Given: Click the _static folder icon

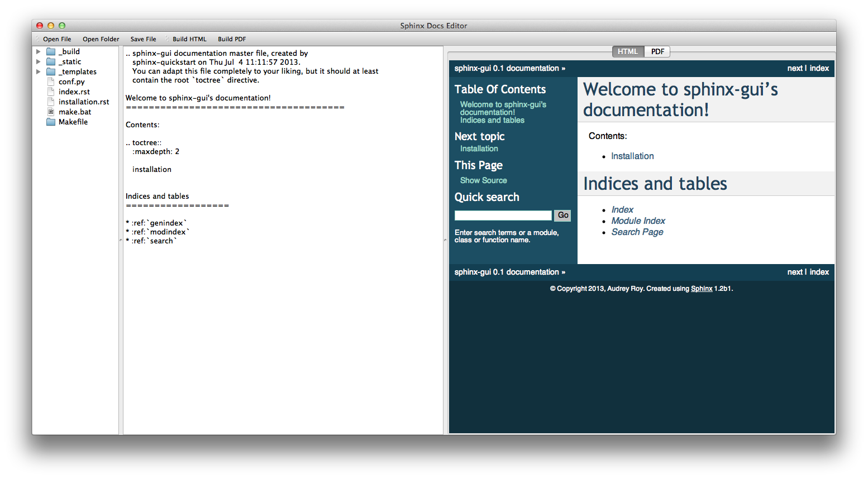Looking at the screenshot, I should pyautogui.click(x=51, y=62).
